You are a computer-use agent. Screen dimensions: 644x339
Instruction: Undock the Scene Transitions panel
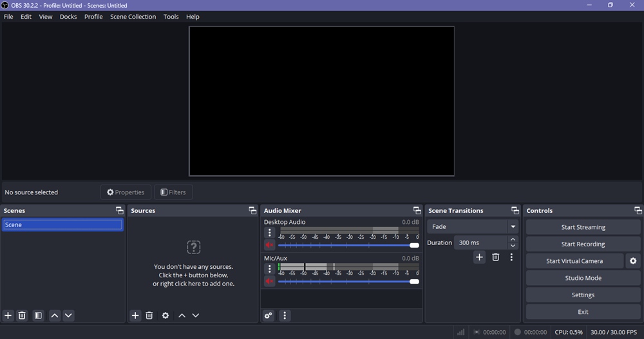(x=515, y=210)
